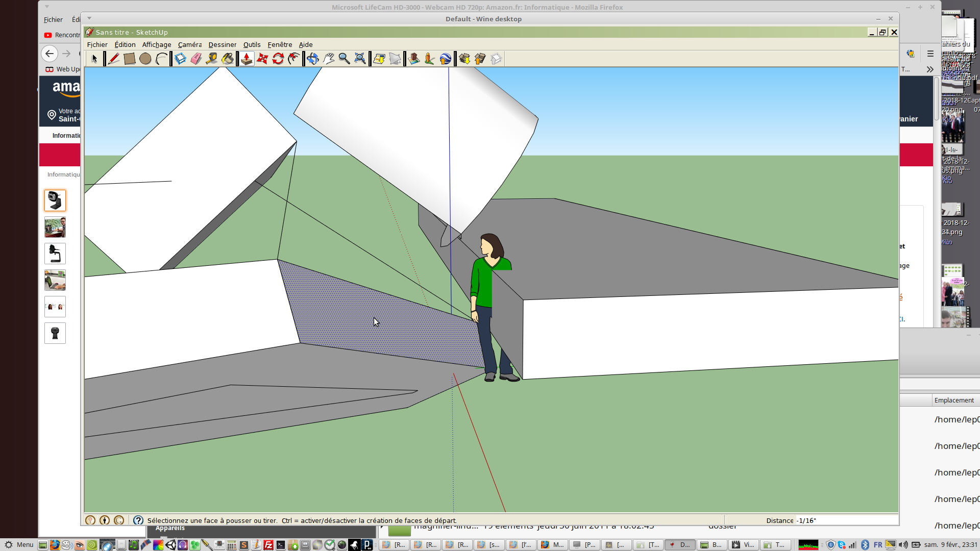Choose the Rectangle drawing tool
This screenshot has width=980, height=551.
pyautogui.click(x=130, y=59)
